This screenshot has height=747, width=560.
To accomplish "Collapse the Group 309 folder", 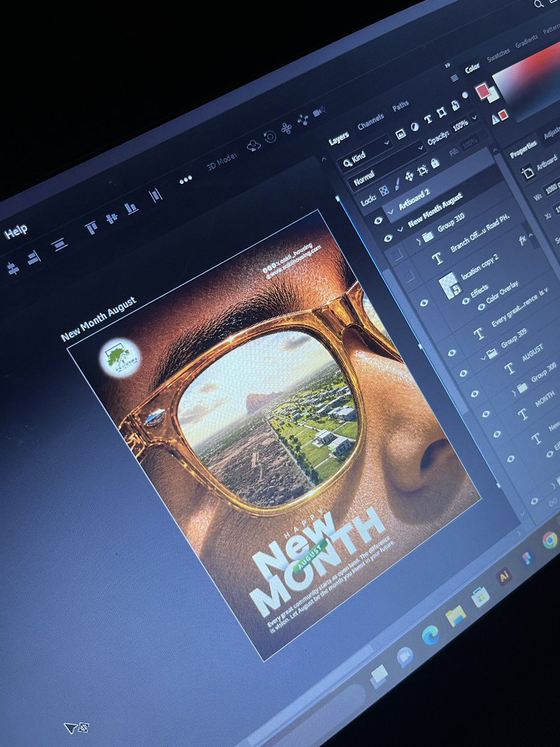I will click(x=482, y=359).
